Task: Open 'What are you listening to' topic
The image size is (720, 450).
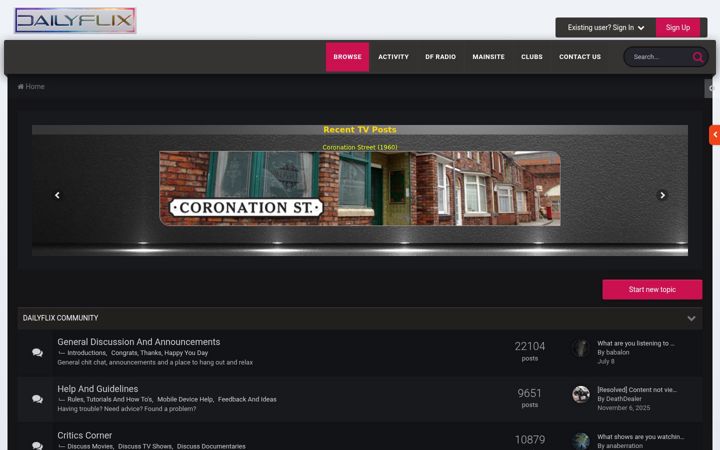Action: (x=636, y=343)
